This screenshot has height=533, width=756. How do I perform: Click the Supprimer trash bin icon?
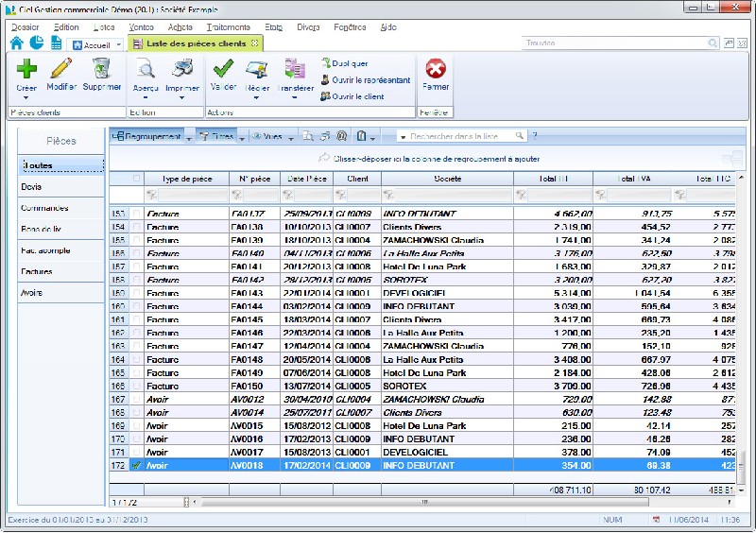pos(101,69)
